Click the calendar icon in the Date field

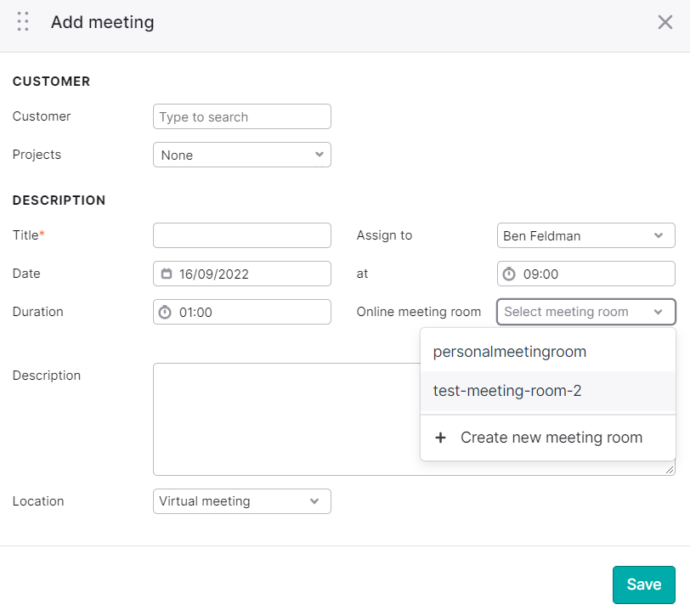[167, 273]
